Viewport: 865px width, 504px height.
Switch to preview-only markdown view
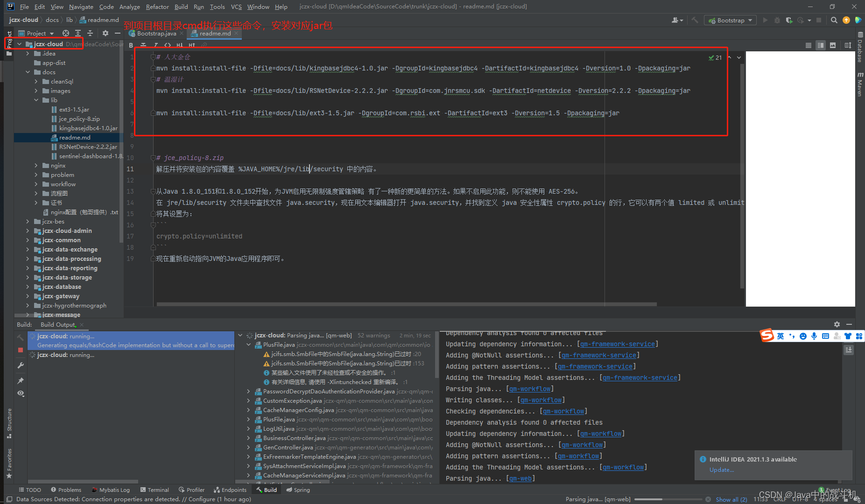[x=833, y=45]
